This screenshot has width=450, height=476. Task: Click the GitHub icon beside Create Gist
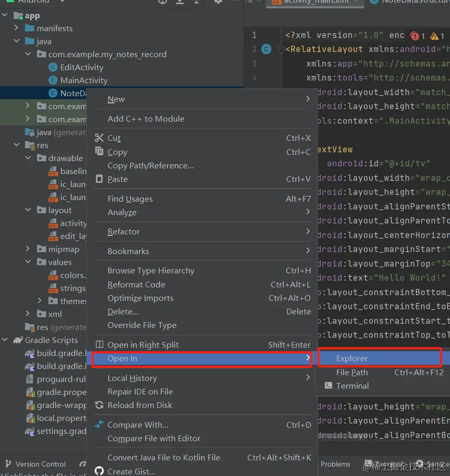tap(99, 471)
